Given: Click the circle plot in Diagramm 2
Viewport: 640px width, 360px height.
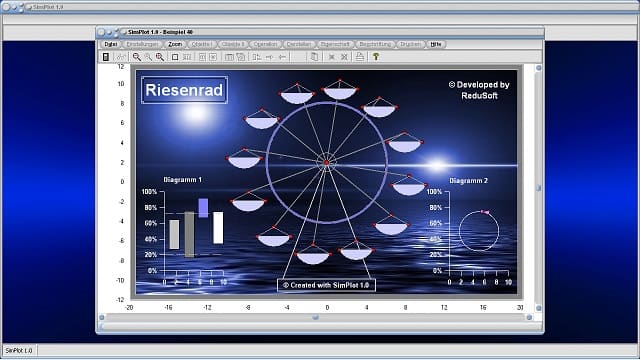Looking at the screenshot, I should pos(479,231).
